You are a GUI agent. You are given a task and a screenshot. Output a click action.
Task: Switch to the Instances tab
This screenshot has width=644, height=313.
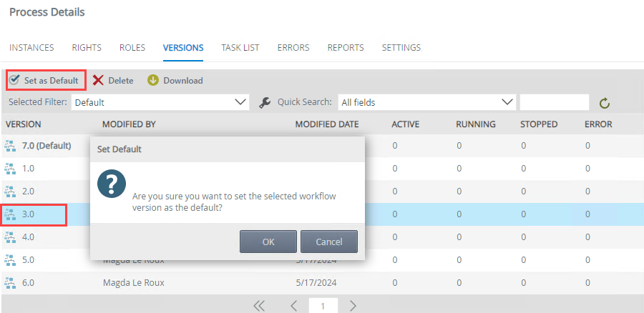point(31,48)
